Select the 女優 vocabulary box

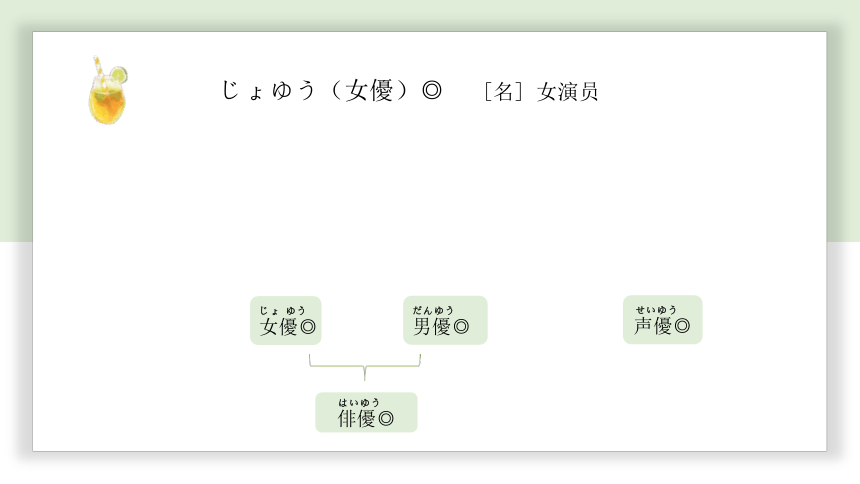(x=286, y=320)
